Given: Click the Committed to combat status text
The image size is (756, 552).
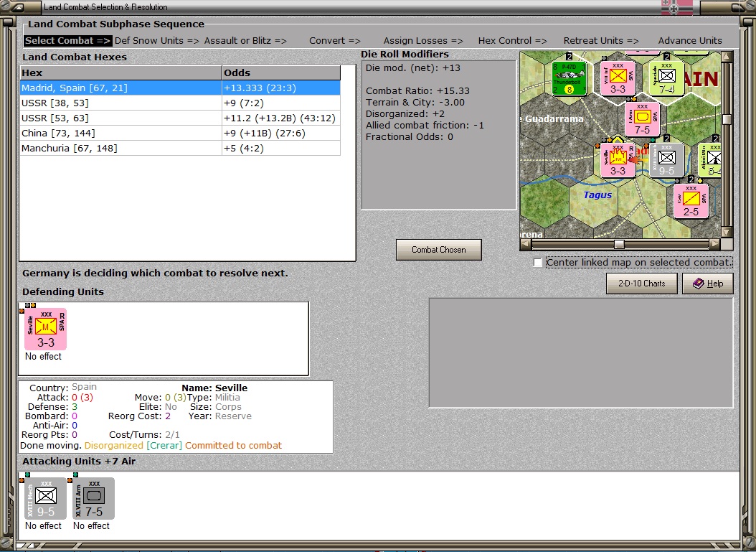Looking at the screenshot, I should tap(233, 445).
